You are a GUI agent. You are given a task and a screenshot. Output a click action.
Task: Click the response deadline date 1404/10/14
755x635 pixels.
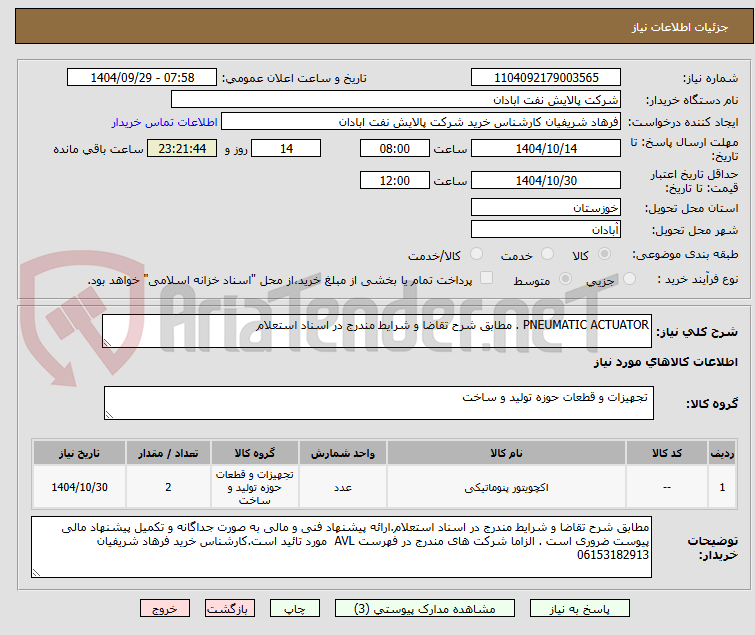(x=546, y=148)
